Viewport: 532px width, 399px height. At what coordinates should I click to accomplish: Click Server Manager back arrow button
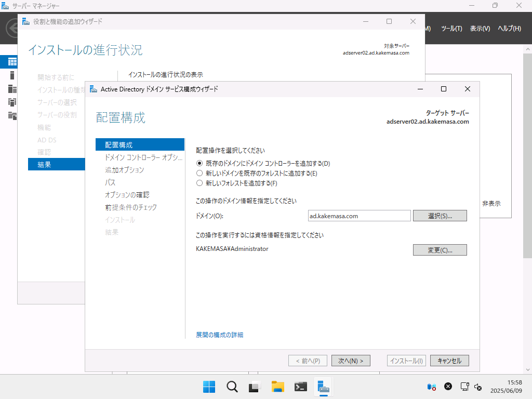12,28
